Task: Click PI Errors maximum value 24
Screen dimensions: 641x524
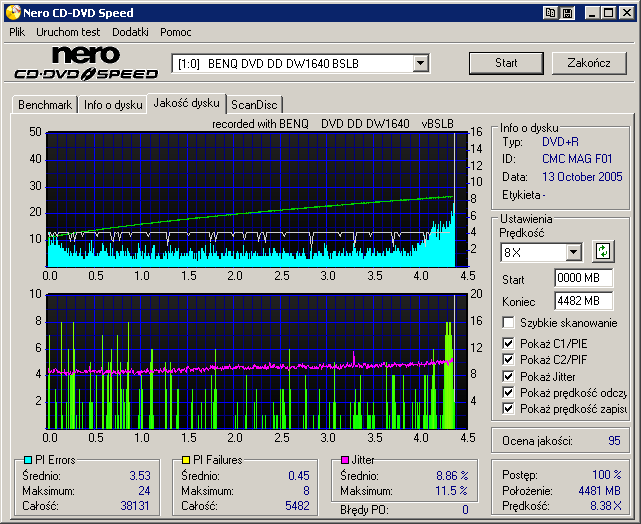Action: pos(144,491)
